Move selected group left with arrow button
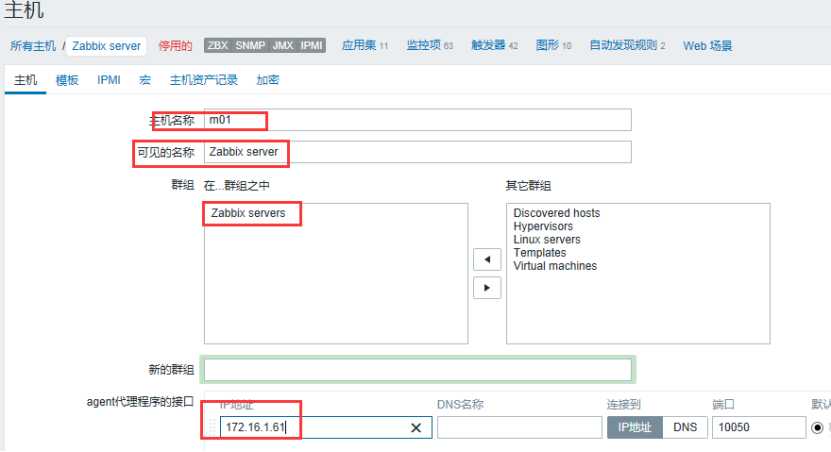 pyautogui.click(x=487, y=260)
